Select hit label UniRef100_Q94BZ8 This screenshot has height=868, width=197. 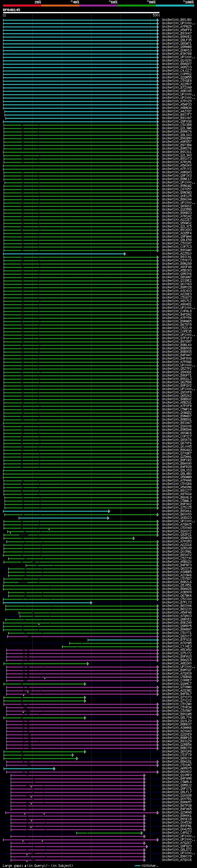point(177,538)
